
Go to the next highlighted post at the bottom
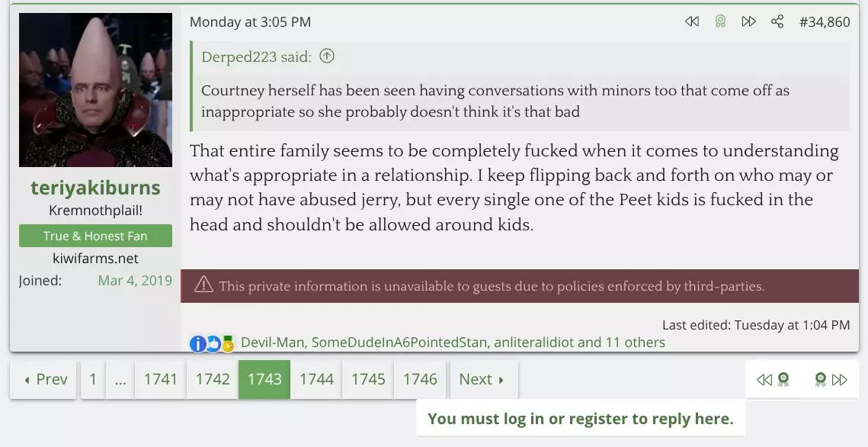pyautogui.click(x=831, y=380)
